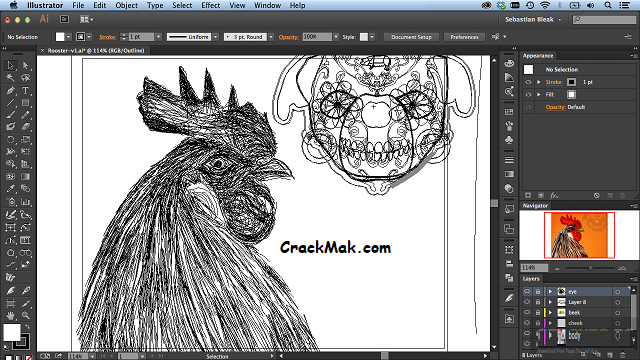Select the Pen tool
The image size is (640, 360).
(11, 90)
